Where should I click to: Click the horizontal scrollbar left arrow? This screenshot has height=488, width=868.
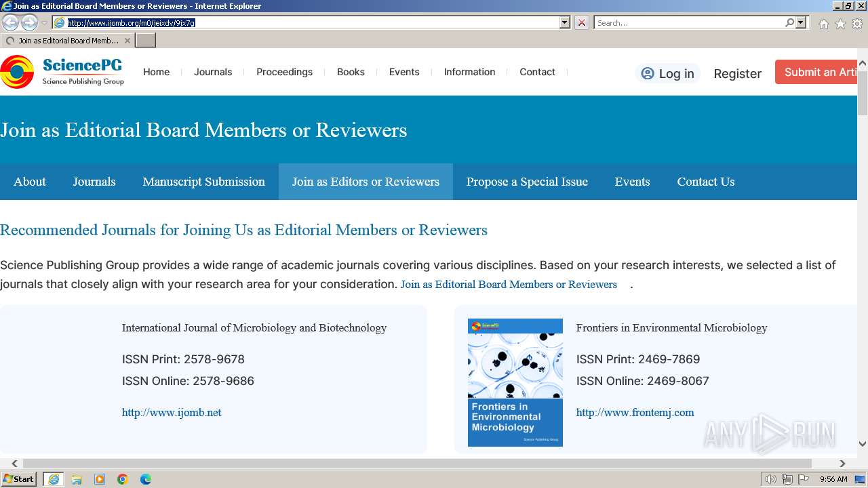[14, 464]
